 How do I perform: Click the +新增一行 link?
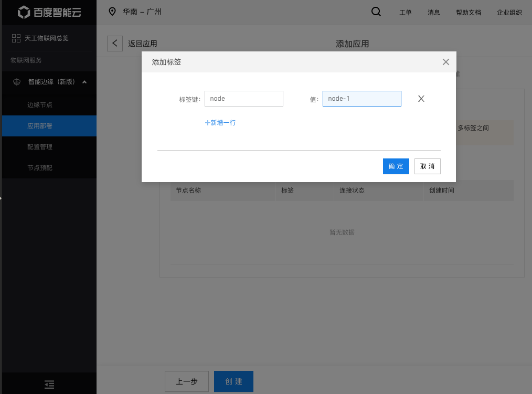point(220,123)
